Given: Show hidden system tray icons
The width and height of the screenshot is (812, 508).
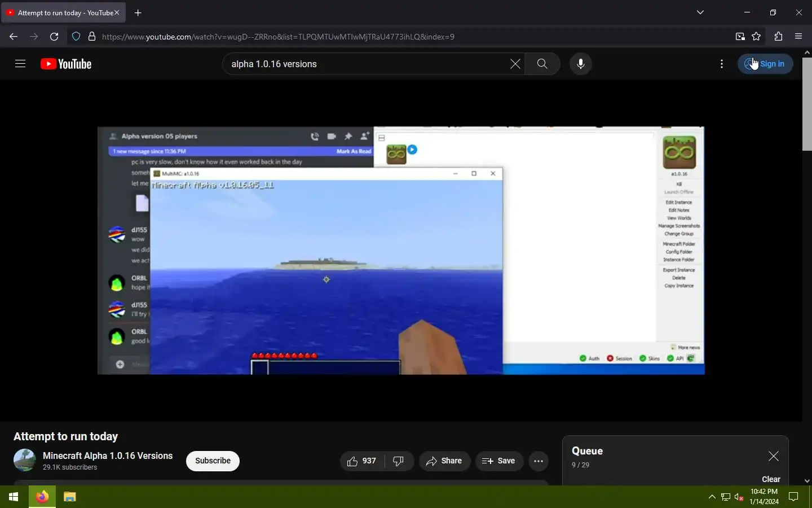Looking at the screenshot, I should coord(712,497).
